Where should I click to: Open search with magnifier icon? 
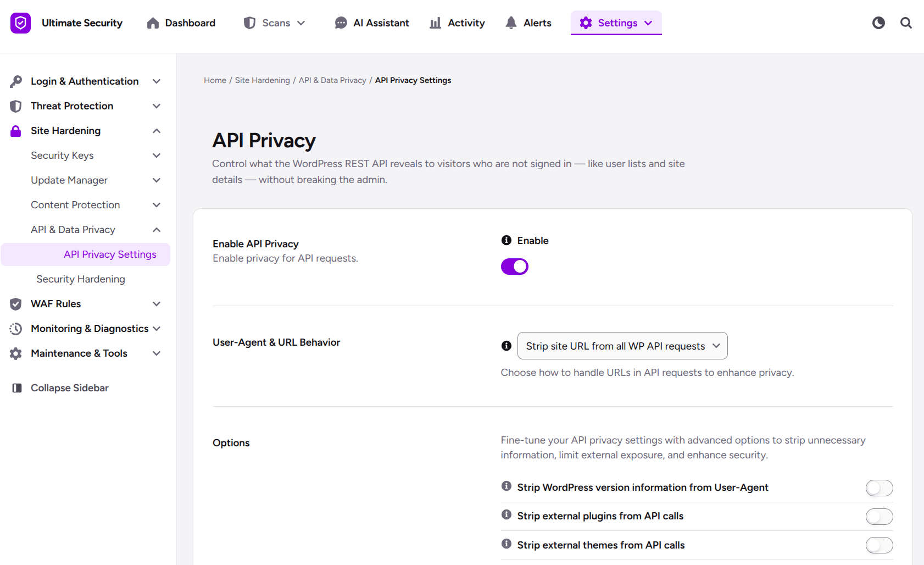[906, 23]
